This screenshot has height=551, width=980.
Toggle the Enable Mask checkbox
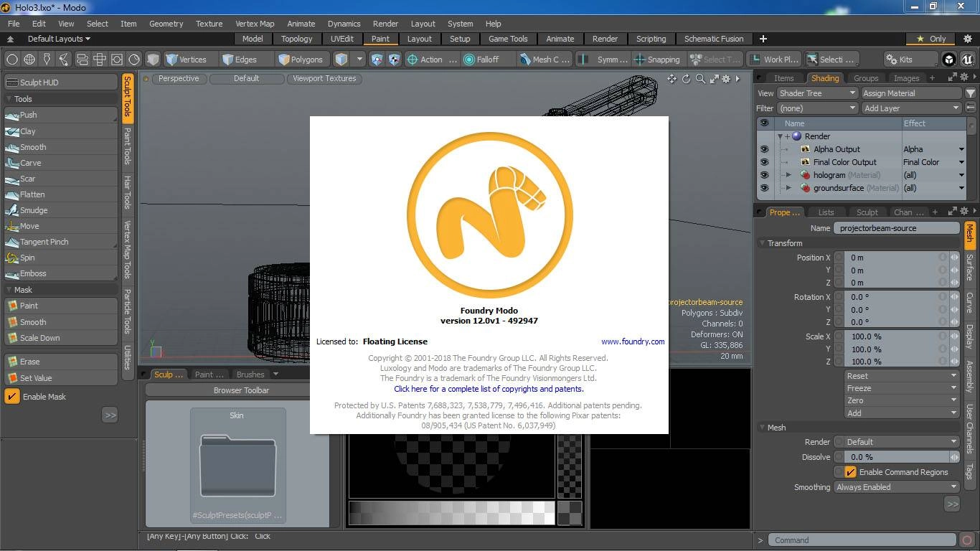pyautogui.click(x=12, y=397)
